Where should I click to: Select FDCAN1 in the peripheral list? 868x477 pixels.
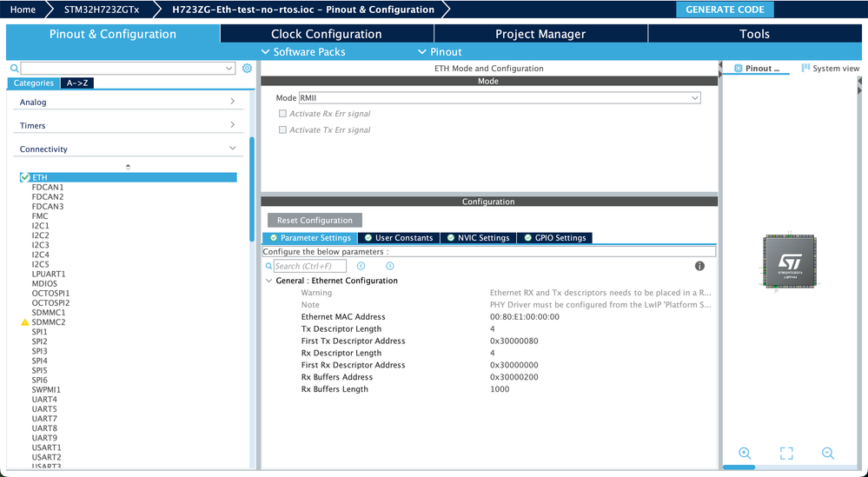point(48,187)
